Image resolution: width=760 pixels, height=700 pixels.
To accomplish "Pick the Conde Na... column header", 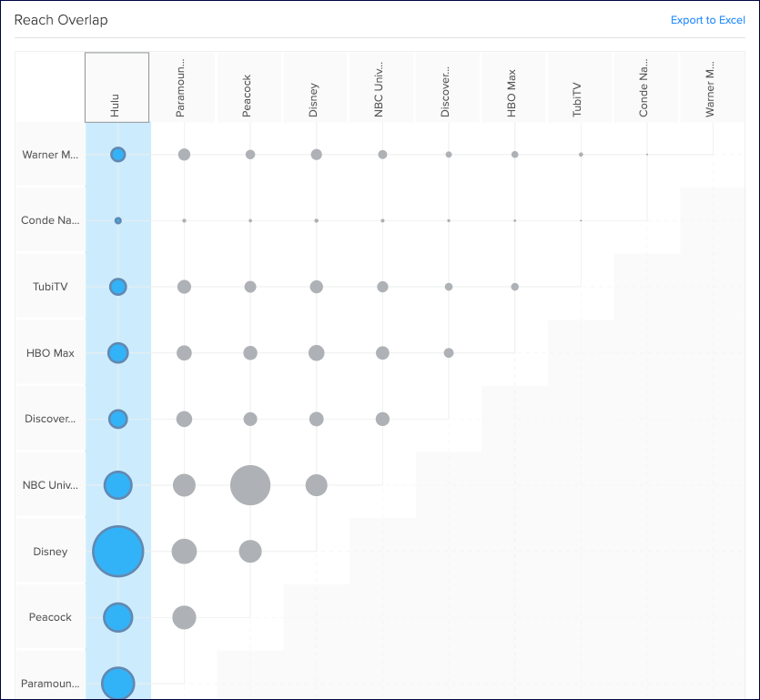I will coord(646,87).
